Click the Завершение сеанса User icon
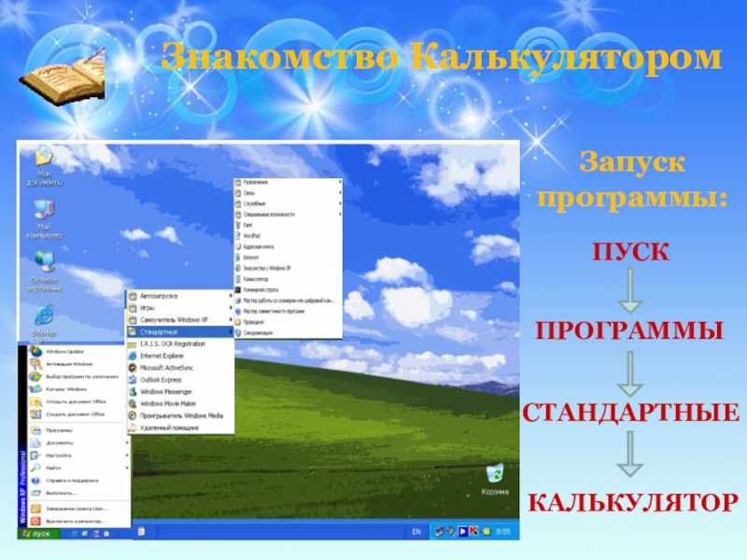 point(35,509)
